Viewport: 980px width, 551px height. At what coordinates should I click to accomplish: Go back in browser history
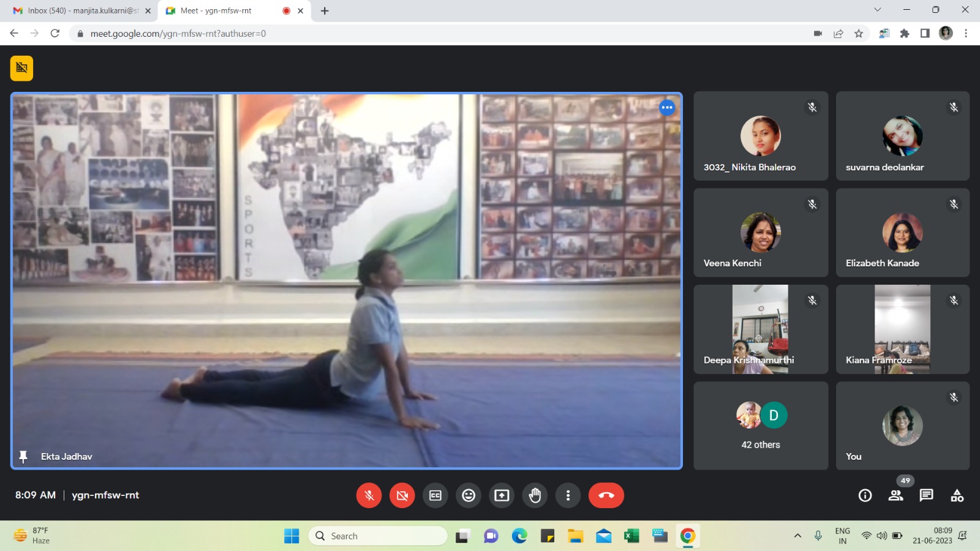tap(14, 34)
